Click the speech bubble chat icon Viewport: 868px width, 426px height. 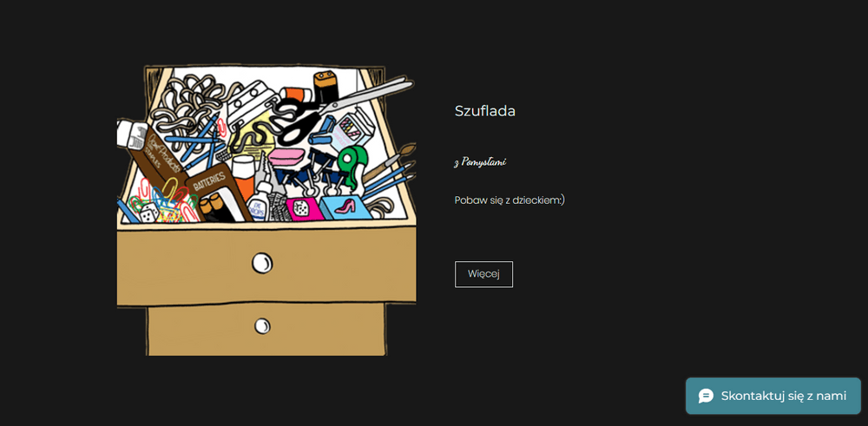[x=706, y=397]
